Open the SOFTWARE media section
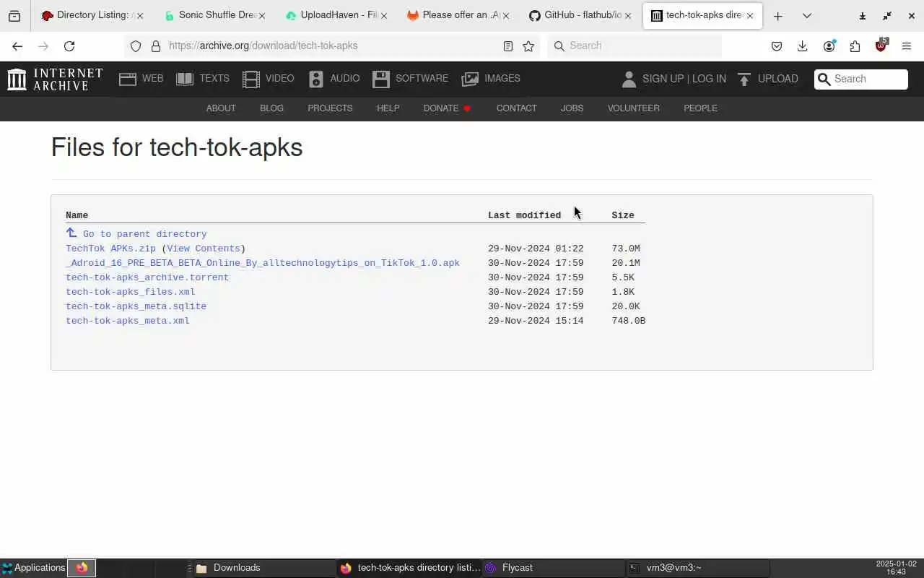 click(x=411, y=79)
